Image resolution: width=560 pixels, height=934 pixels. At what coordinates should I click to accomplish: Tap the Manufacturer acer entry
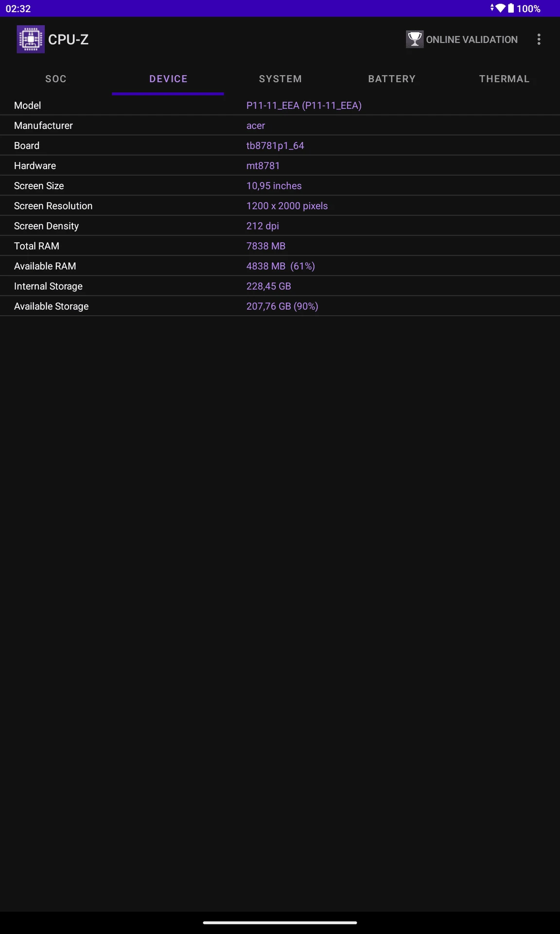click(256, 126)
